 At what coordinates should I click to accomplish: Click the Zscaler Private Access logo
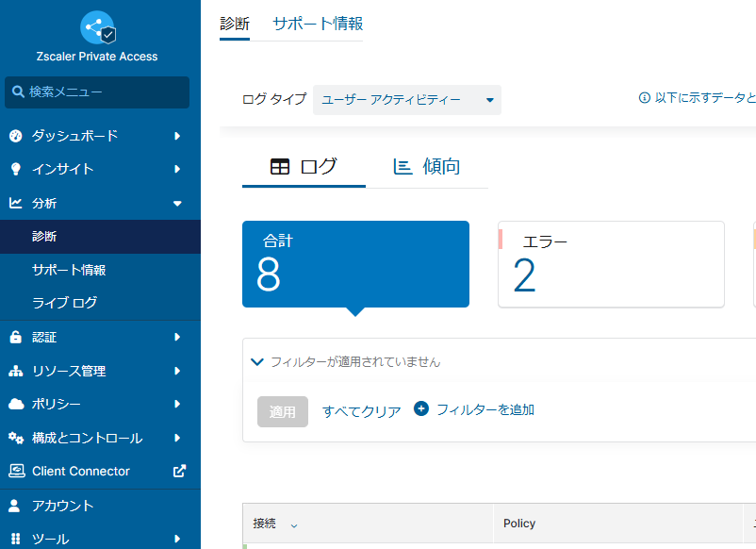[98, 28]
